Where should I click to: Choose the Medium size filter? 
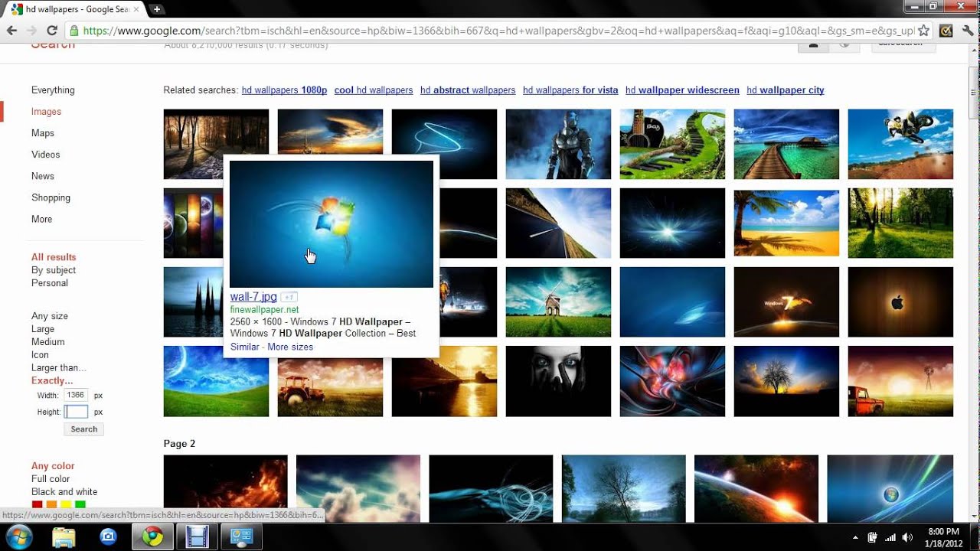(47, 342)
